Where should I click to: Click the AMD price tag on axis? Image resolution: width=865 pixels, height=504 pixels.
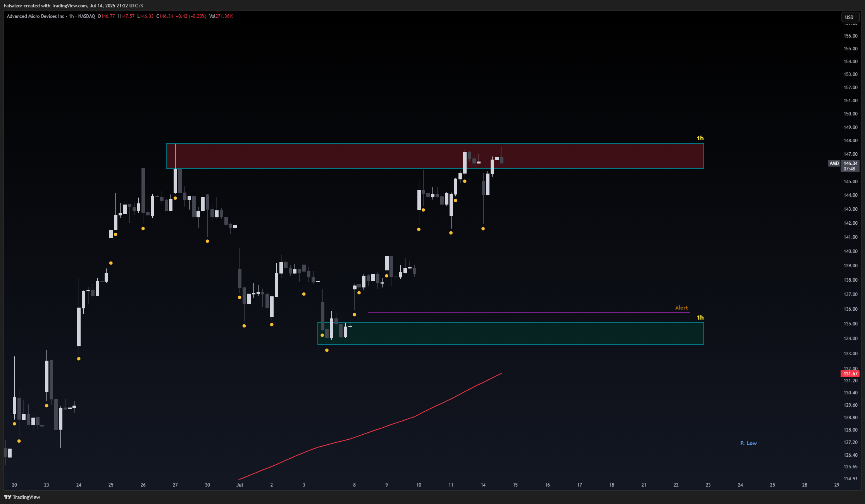[834, 163]
